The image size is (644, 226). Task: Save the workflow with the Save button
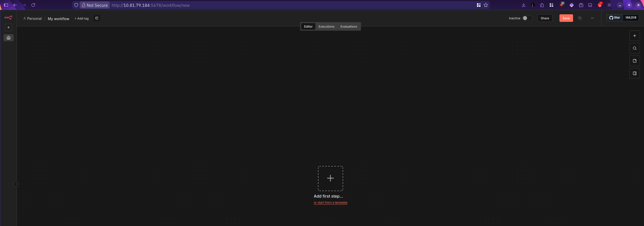[x=566, y=18]
